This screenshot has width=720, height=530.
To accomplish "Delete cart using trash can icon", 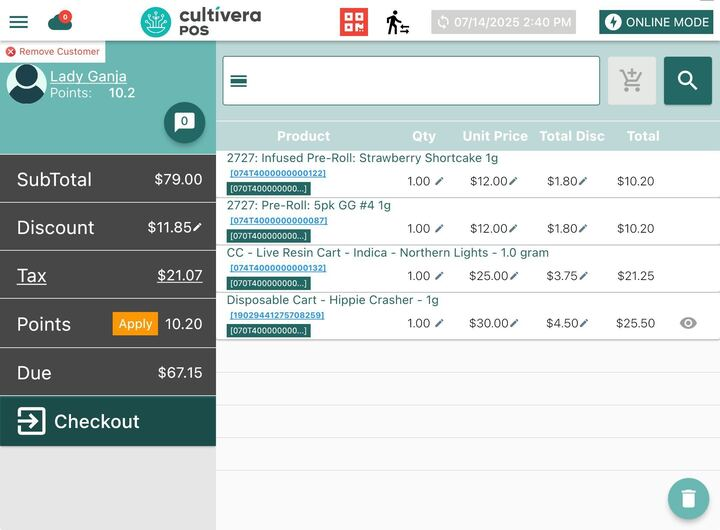I will [x=688, y=499].
